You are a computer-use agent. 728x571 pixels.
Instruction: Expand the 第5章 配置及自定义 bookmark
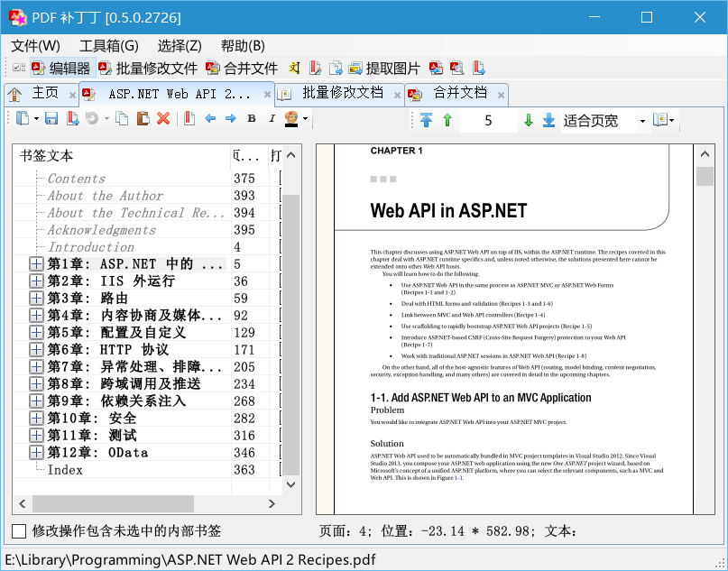click(x=36, y=333)
